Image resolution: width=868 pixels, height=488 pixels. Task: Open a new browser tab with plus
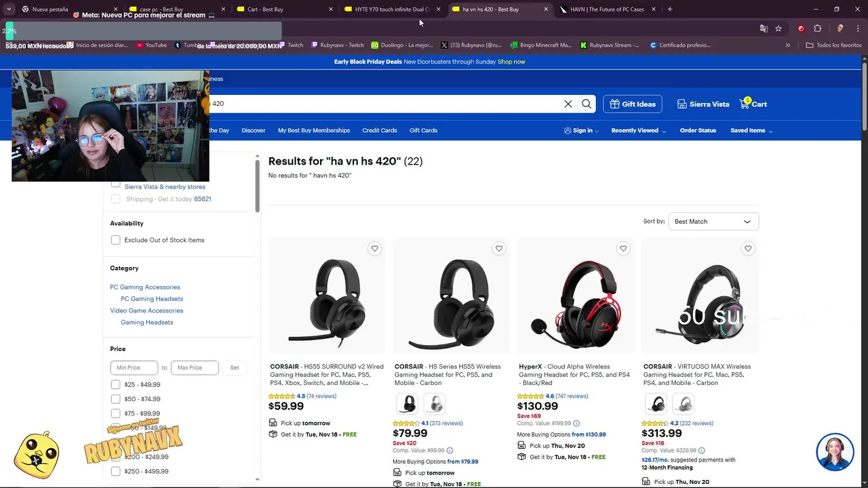pos(670,9)
